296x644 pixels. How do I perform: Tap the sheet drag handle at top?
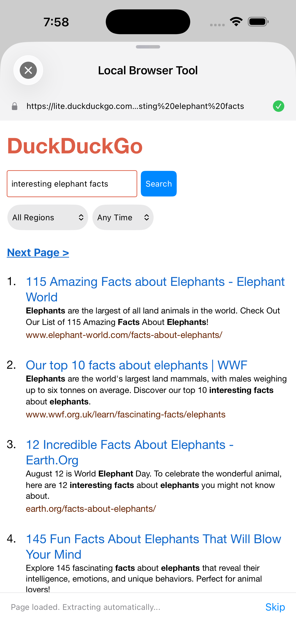point(148,46)
